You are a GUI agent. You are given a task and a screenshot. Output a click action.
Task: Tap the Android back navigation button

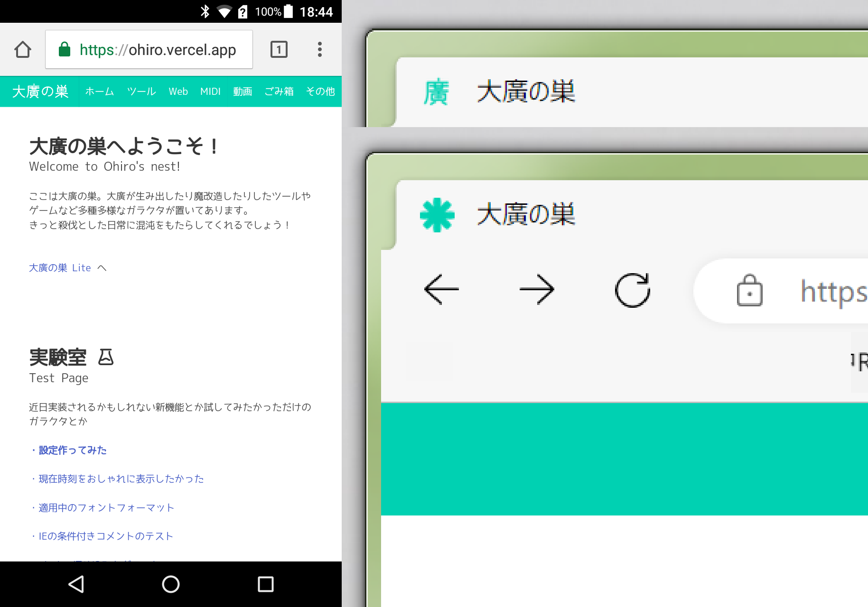click(x=76, y=584)
